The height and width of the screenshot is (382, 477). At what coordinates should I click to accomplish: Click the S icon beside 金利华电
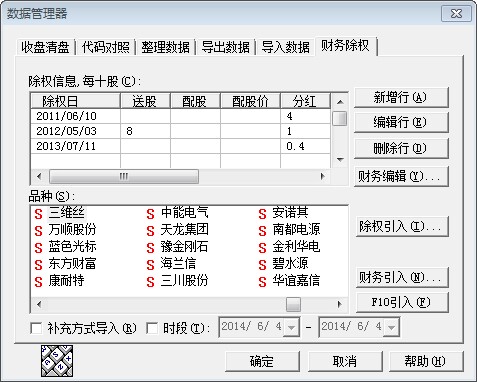pyautogui.click(x=263, y=248)
